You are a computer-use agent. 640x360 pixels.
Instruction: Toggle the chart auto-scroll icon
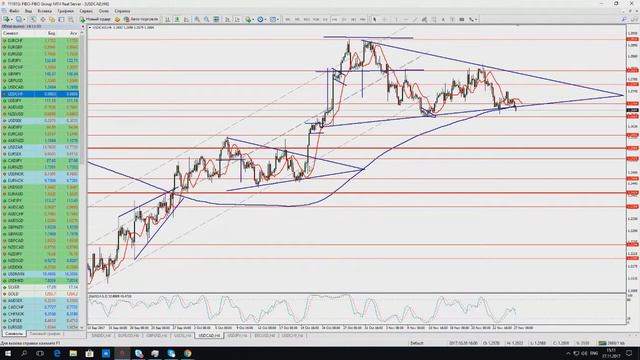click(x=227, y=19)
